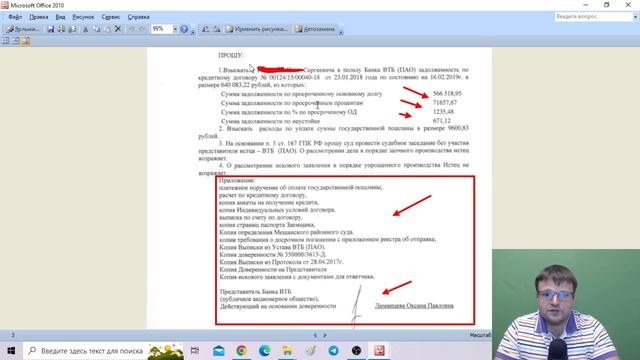Viewport: 640px width, 360px height.
Task: Click the paste clipboard icon
Action: (107, 29)
